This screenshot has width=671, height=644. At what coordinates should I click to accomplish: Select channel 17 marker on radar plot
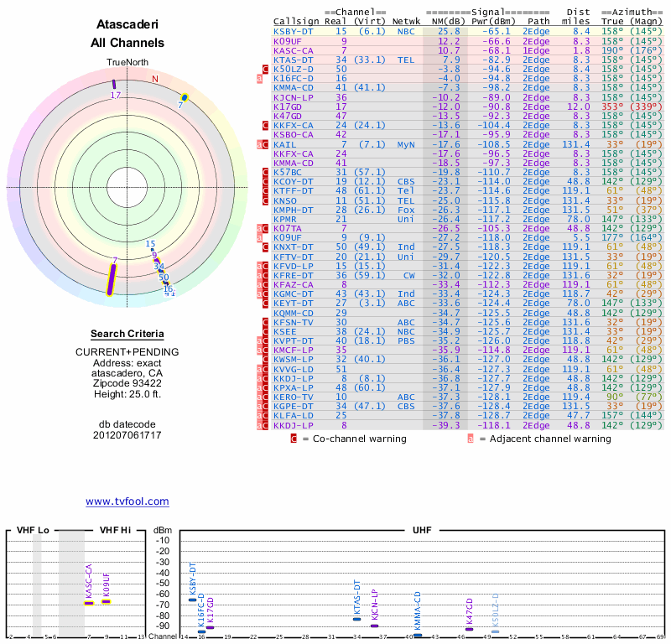pos(115,84)
